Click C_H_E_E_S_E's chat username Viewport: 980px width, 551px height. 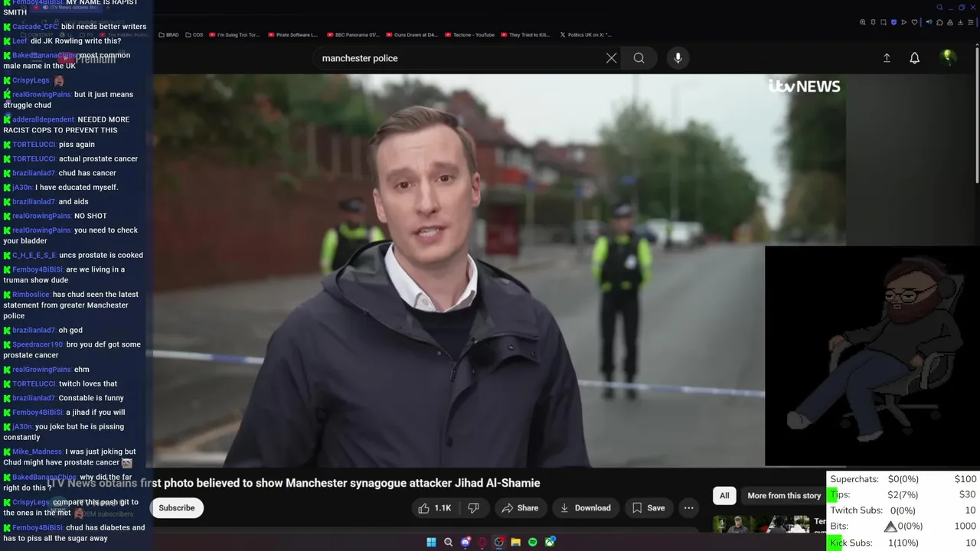(34, 255)
